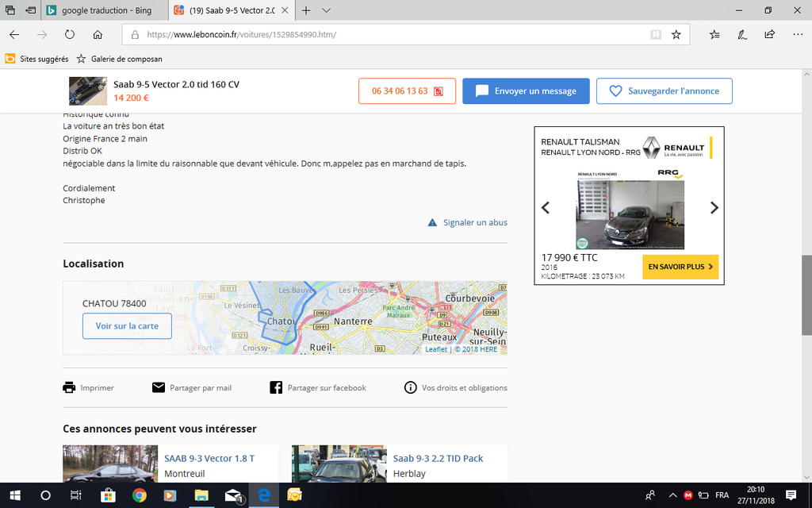Click Partager sur facebook
Image resolution: width=812 pixels, height=508 pixels.
318,387
